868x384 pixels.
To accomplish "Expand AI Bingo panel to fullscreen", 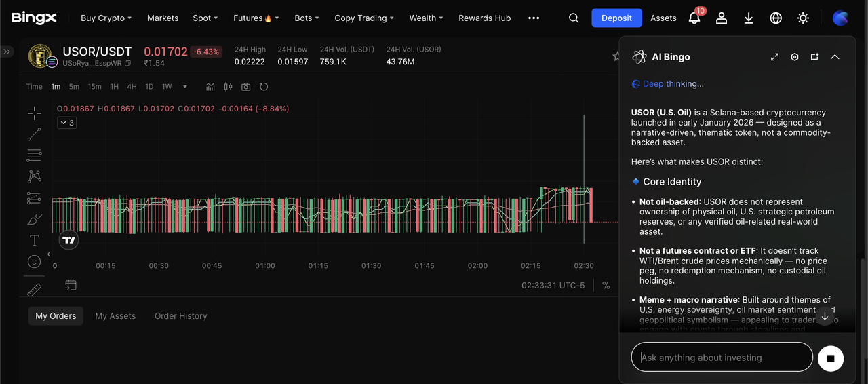I will pyautogui.click(x=774, y=57).
